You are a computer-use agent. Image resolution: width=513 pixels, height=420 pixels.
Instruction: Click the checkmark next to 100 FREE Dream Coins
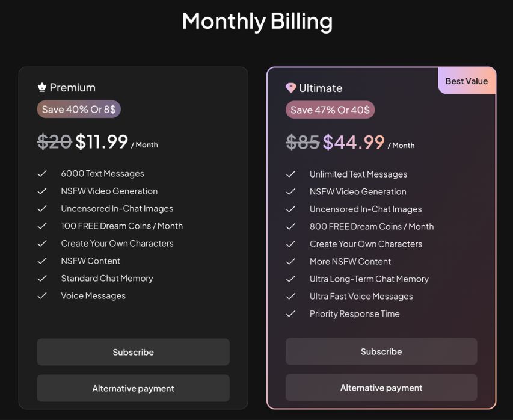pos(42,226)
